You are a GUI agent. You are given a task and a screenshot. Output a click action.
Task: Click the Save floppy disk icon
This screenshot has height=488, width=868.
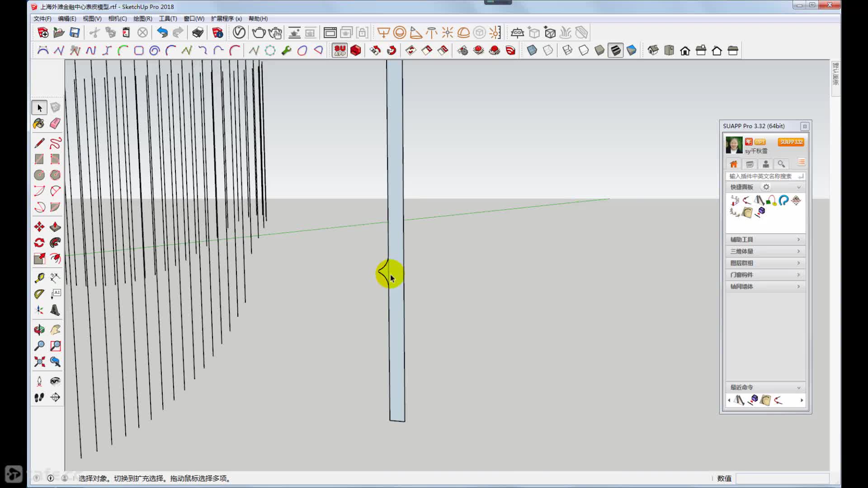(x=75, y=33)
